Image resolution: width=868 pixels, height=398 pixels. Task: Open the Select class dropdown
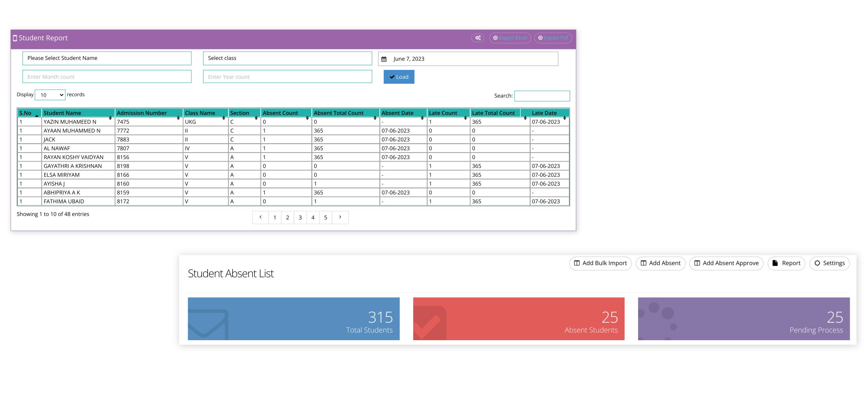pyautogui.click(x=287, y=58)
